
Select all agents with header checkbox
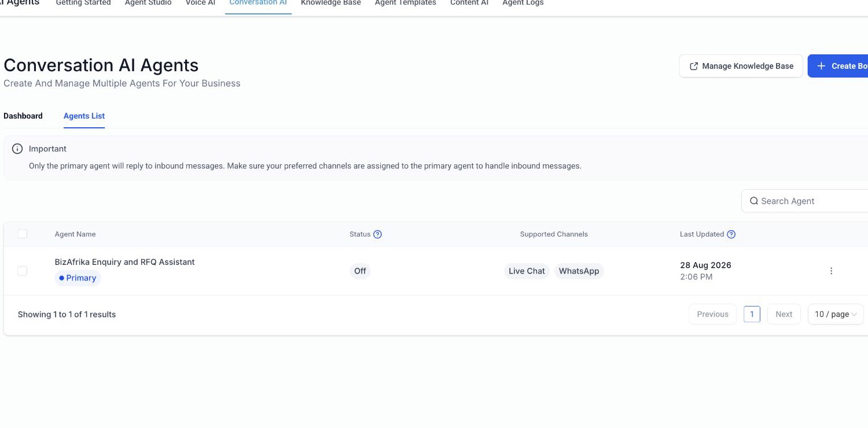[x=23, y=234]
